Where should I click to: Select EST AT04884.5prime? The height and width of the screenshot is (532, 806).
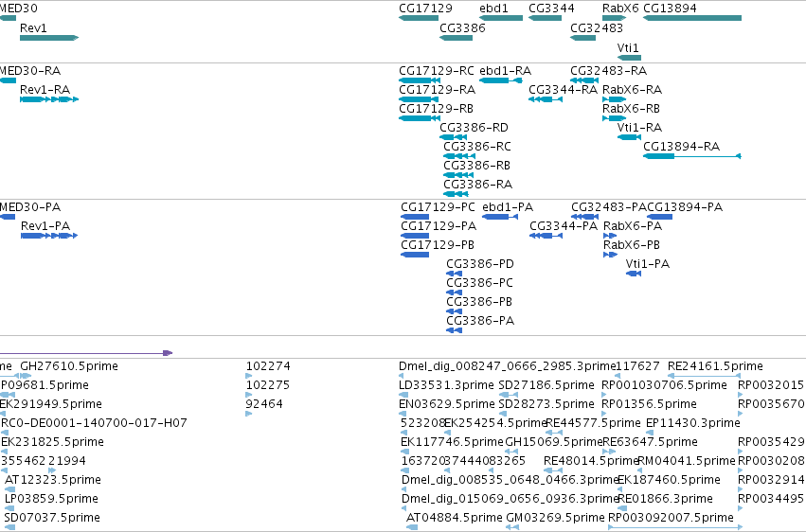click(454, 518)
